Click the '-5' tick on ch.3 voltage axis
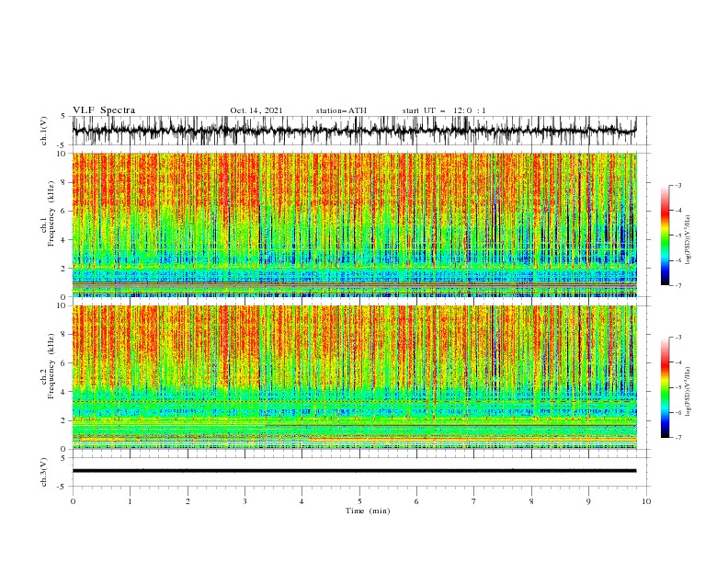 coord(63,487)
